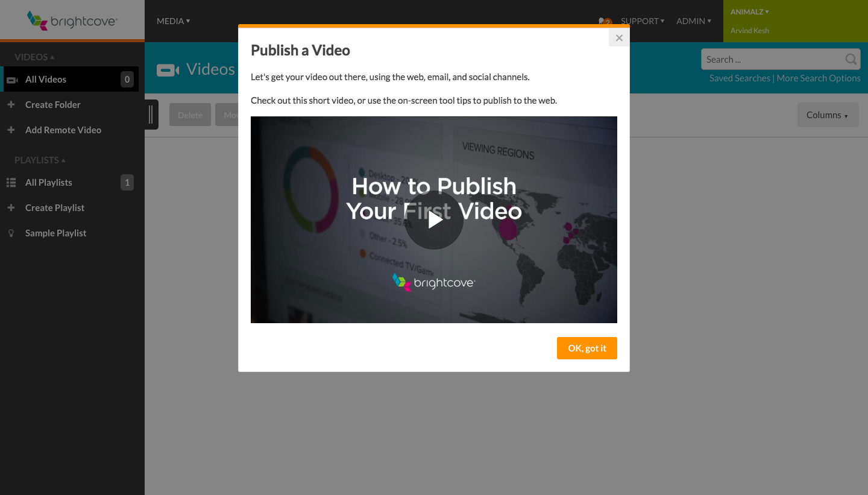Image resolution: width=868 pixels, height=495 pixels.
Task: Click the search magnifier icon
Action: pos(851,59)
